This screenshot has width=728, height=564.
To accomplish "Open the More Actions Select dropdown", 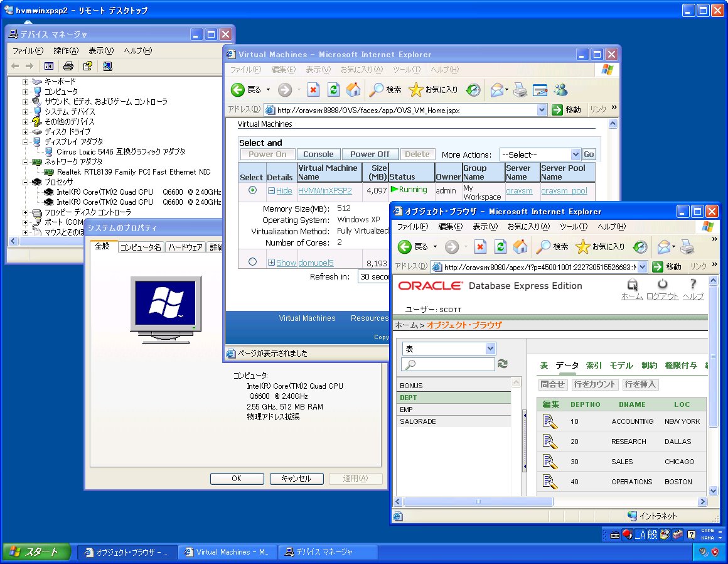I will 540,155.
